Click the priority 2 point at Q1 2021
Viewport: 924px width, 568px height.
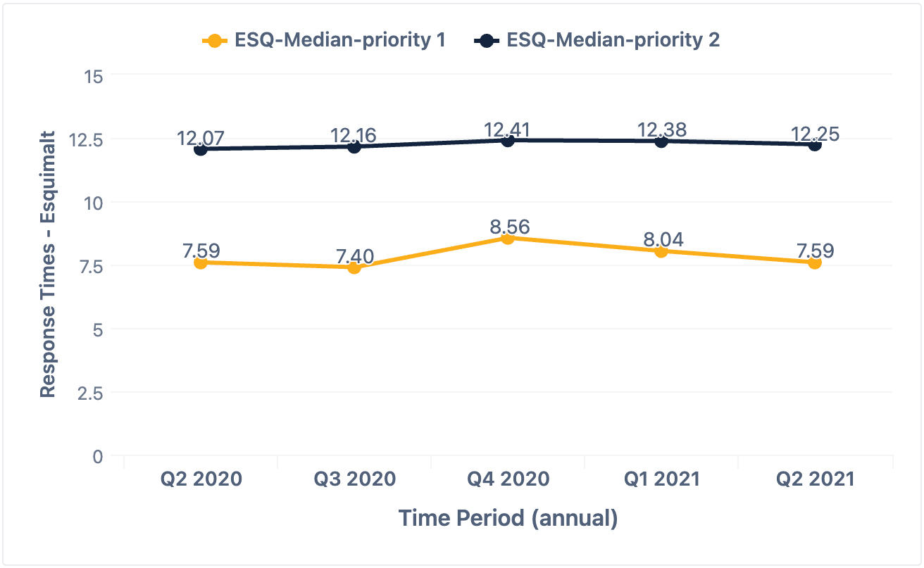click(x=661, y=141)
